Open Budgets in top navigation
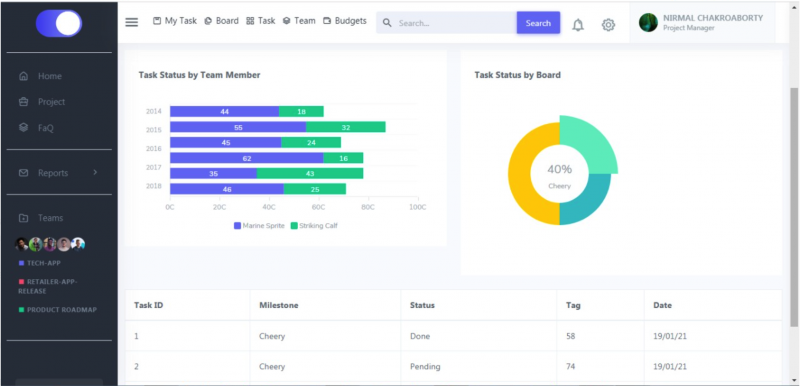Screen dimensions: 800x386 pyautogui.click(x=345, y=21)
